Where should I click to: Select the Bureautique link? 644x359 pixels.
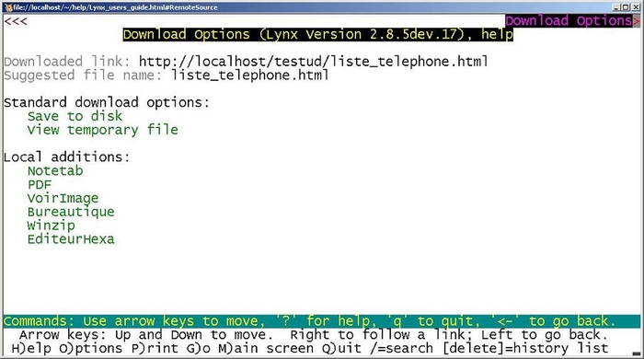[71, 212]
